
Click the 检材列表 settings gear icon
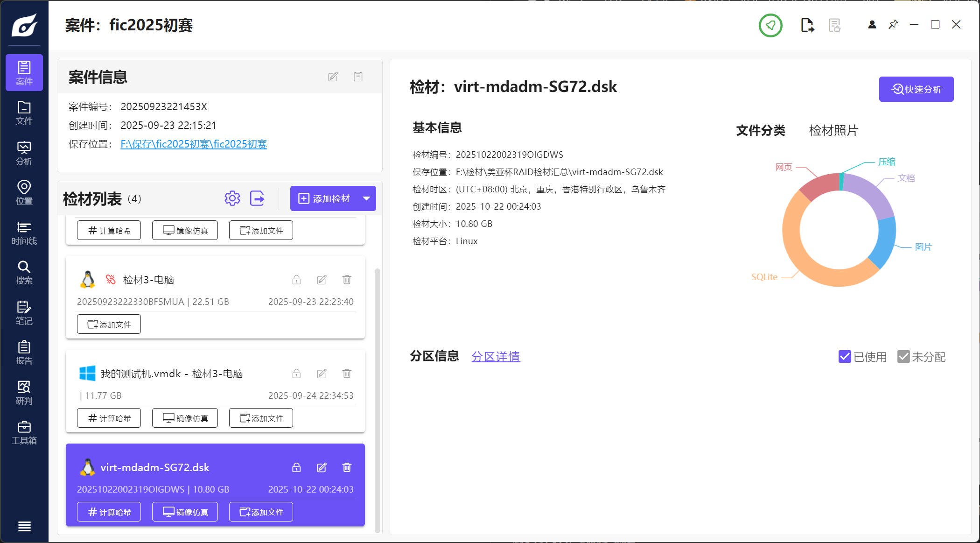point(232,198)
